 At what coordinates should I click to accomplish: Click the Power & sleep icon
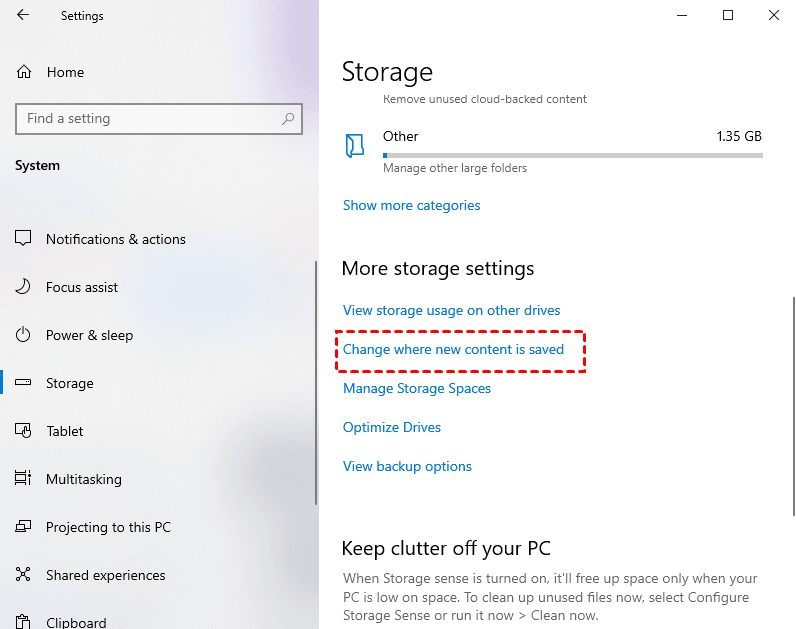point(23,335)
